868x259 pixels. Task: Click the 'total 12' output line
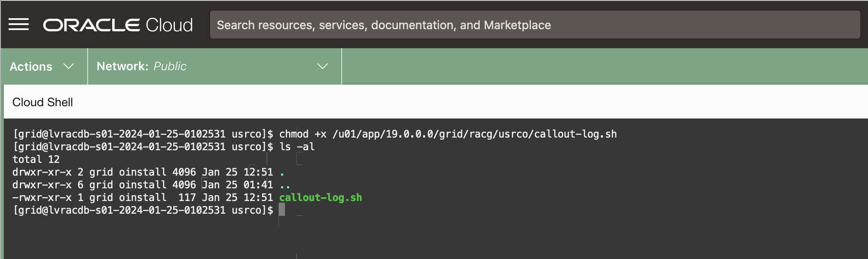(36, 160)
